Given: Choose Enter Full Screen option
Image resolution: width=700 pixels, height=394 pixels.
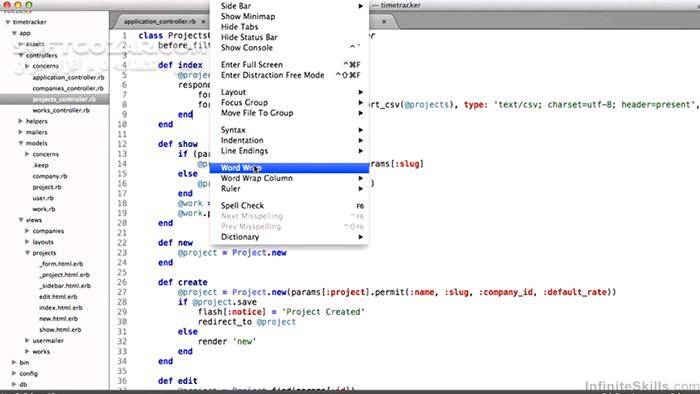Looking at the screenshot, I should (x=289, y=65).
